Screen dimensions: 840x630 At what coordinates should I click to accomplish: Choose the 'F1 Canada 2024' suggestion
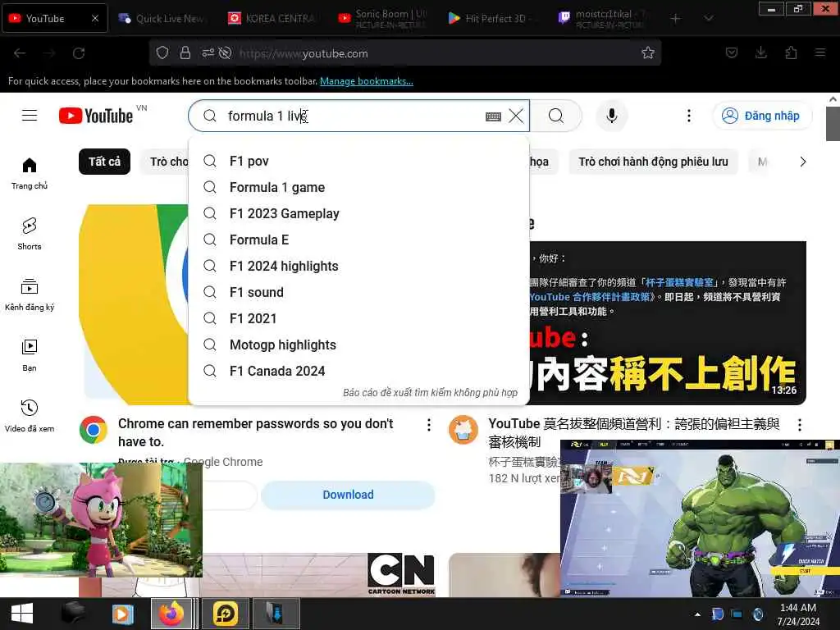359,371
